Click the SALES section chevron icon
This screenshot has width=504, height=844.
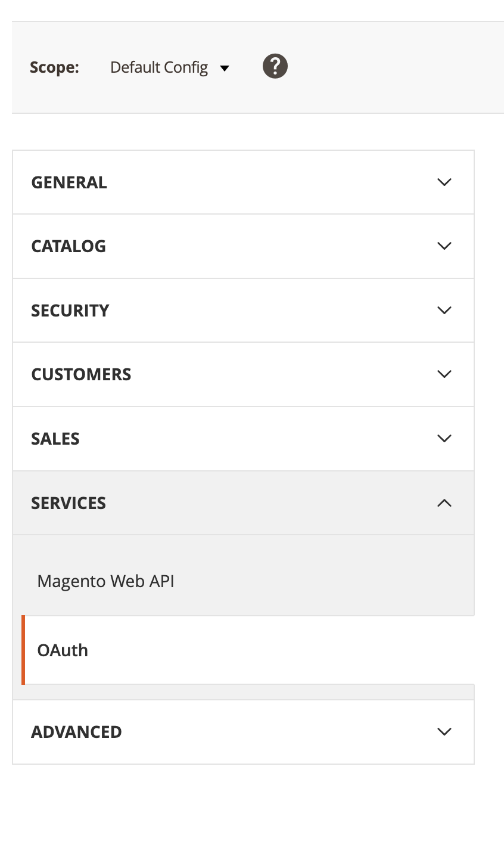tap(444, 438)
